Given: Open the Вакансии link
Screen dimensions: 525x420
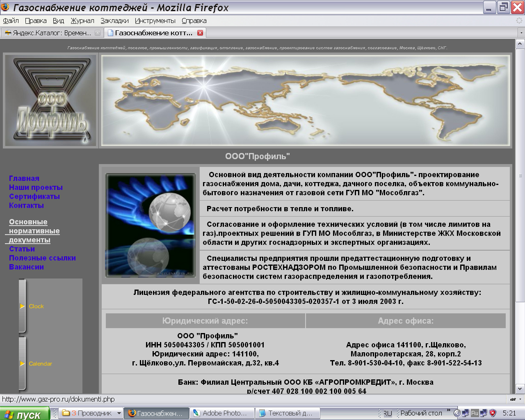Looking at the screenshot, I should point(26,267).
